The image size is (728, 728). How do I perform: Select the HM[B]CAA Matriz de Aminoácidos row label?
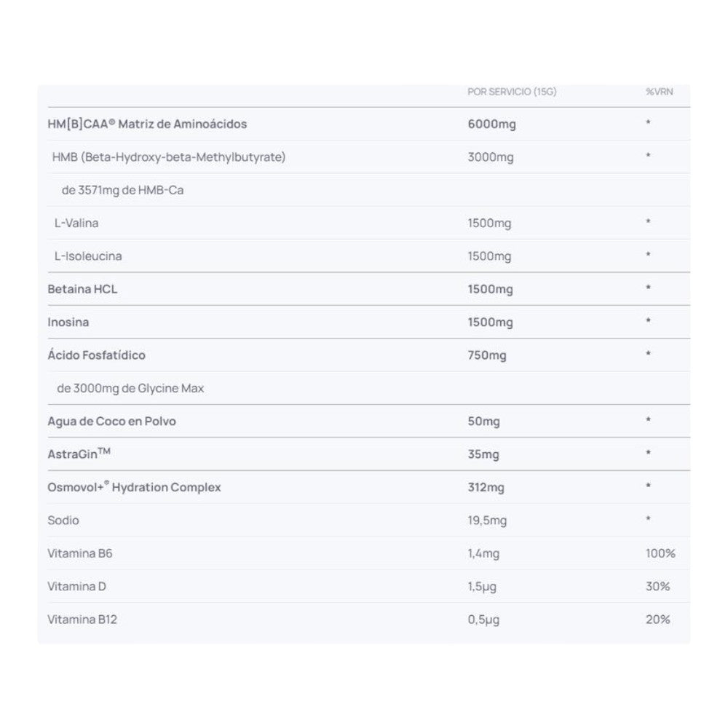click(147, 124)
